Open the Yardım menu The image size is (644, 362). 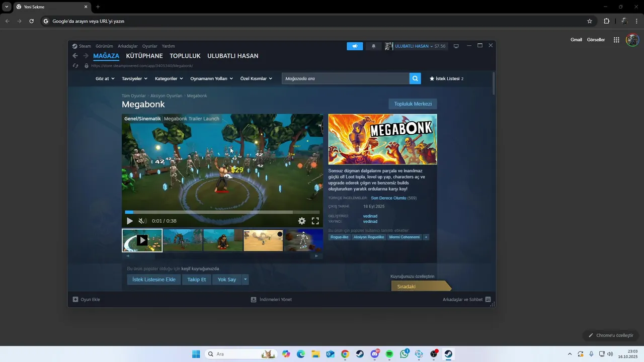pos(169,46)
